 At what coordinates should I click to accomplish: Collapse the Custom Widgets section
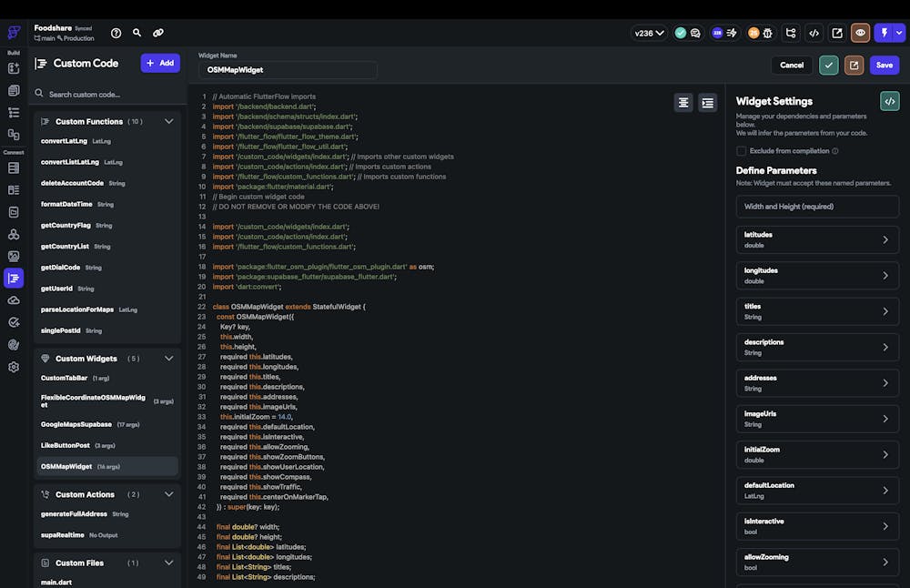[x=168, y=359]
